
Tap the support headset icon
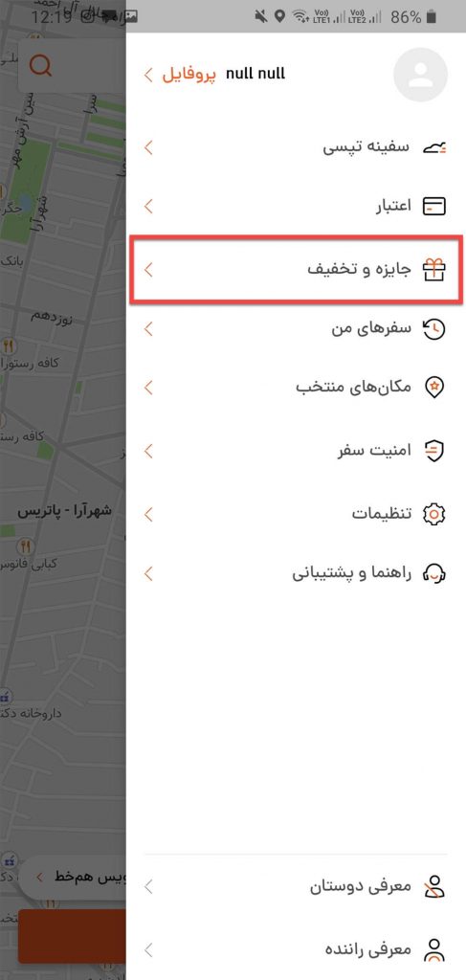[x=434, y=573]
